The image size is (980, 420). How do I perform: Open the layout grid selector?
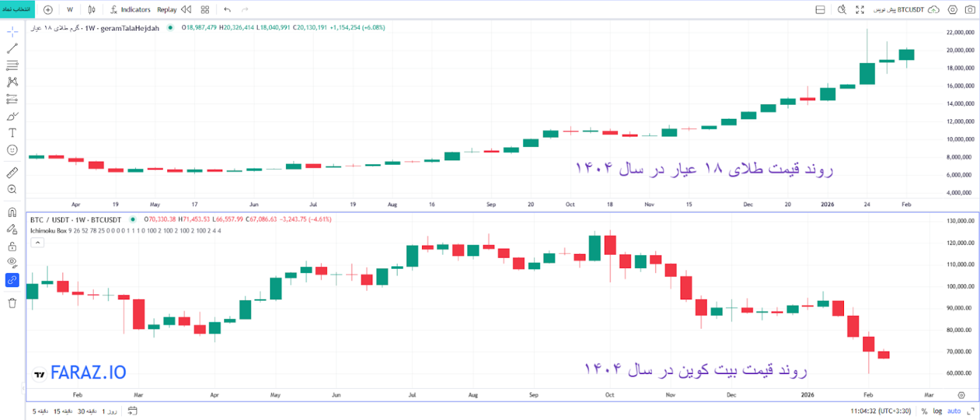point(205,10)
